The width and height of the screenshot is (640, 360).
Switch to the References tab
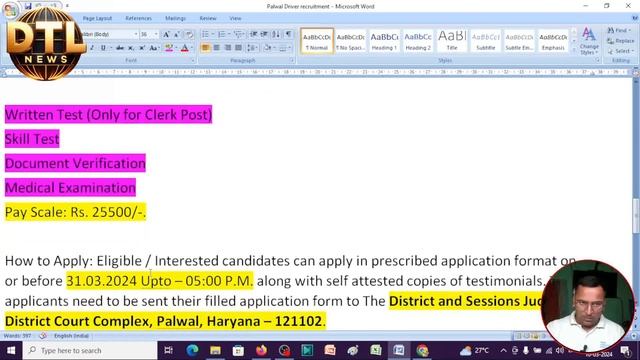click(138, 18)
